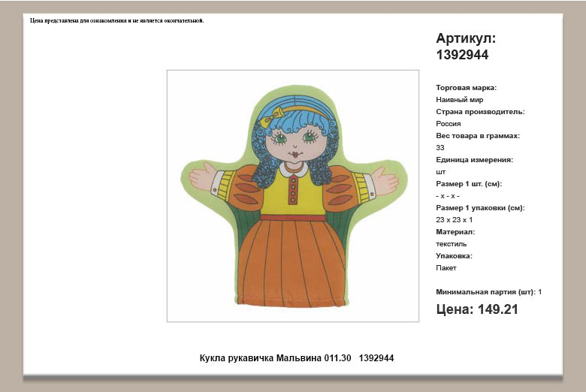This screenshot has width=586, height=392.
Task: Click the 'Размер 1 шт. (см):' label
Action: click(x=469, y=184)
